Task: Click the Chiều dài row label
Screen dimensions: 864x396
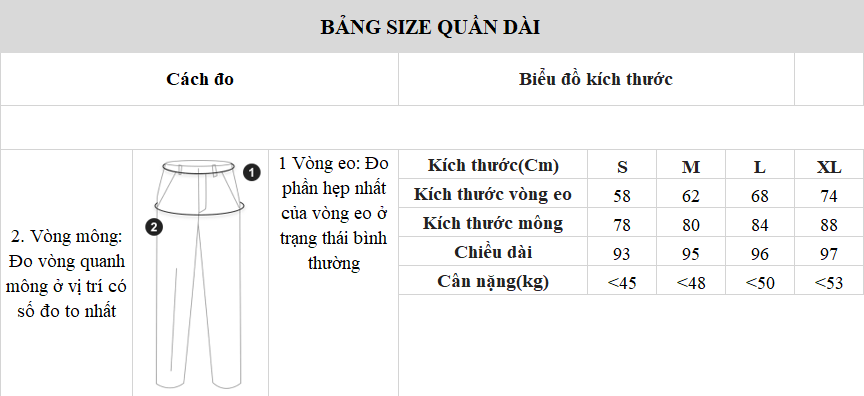Action: click(493, 252)
